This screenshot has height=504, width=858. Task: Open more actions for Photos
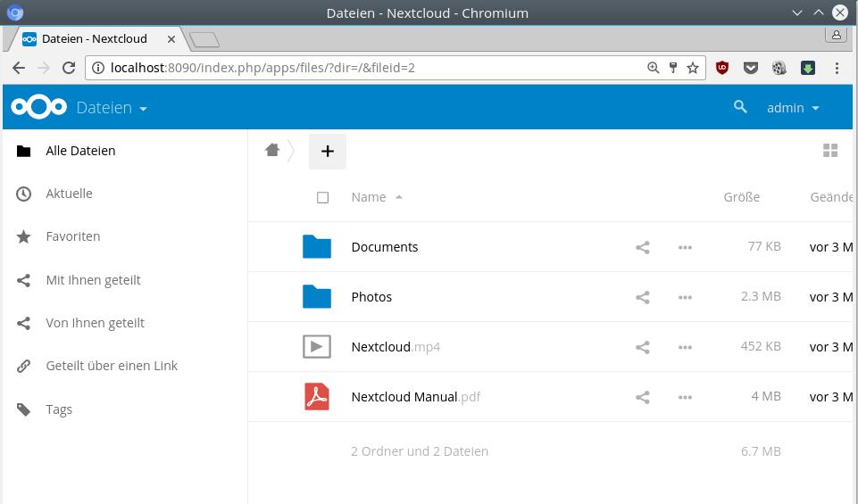click(x=685, y=297)
